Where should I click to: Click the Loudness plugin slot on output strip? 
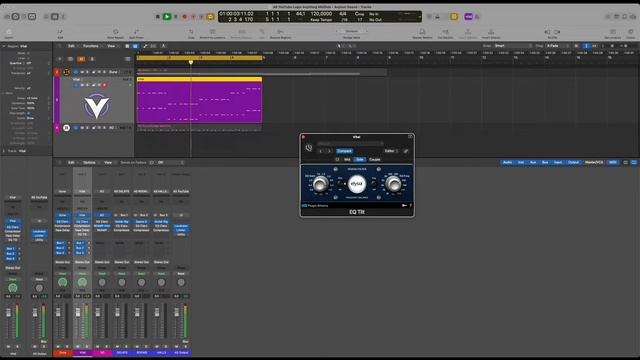pyautogui.click(x=181, y=226)
